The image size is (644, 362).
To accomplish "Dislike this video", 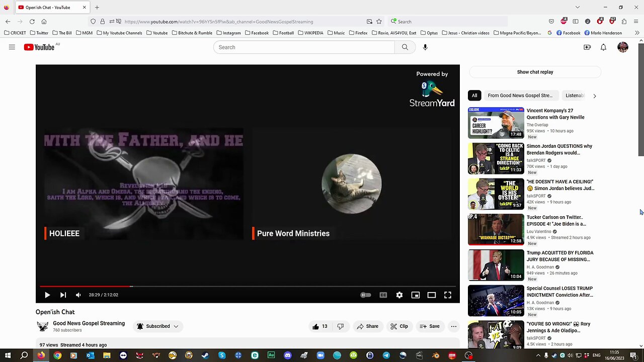I will pyautogui.click(x=341, y=326).
